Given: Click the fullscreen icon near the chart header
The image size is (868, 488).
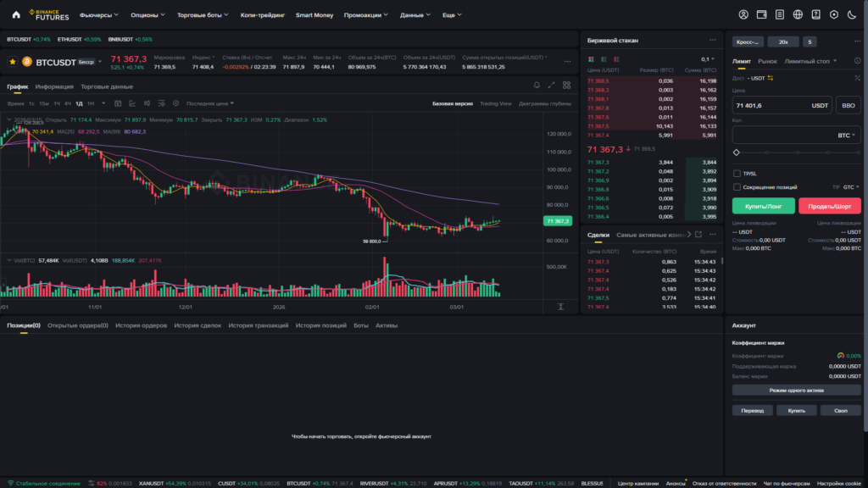Looking at the screenshot, I should [x=551, y=83].
